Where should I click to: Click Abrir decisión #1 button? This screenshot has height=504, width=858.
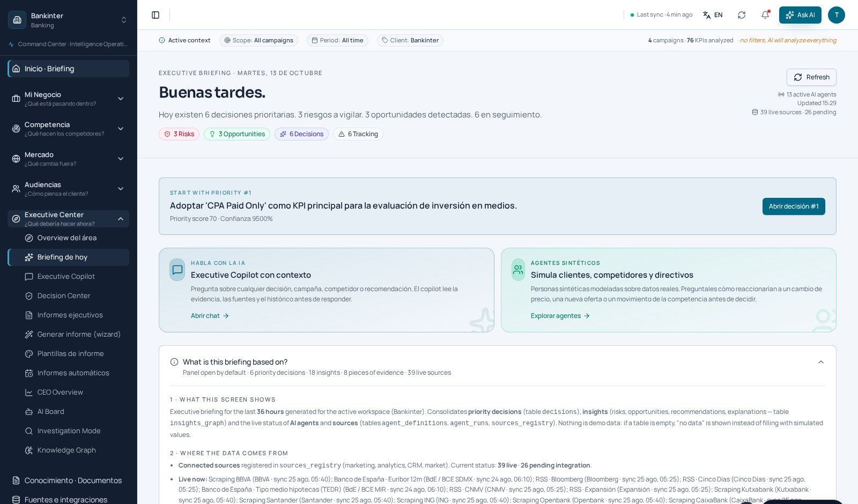(x=794, y=206)
